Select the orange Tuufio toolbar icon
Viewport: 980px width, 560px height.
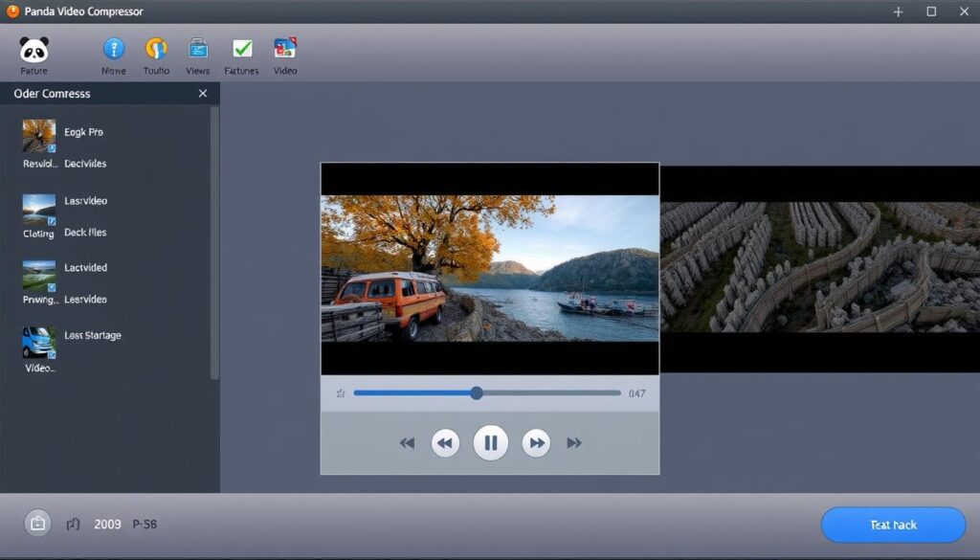156,49
